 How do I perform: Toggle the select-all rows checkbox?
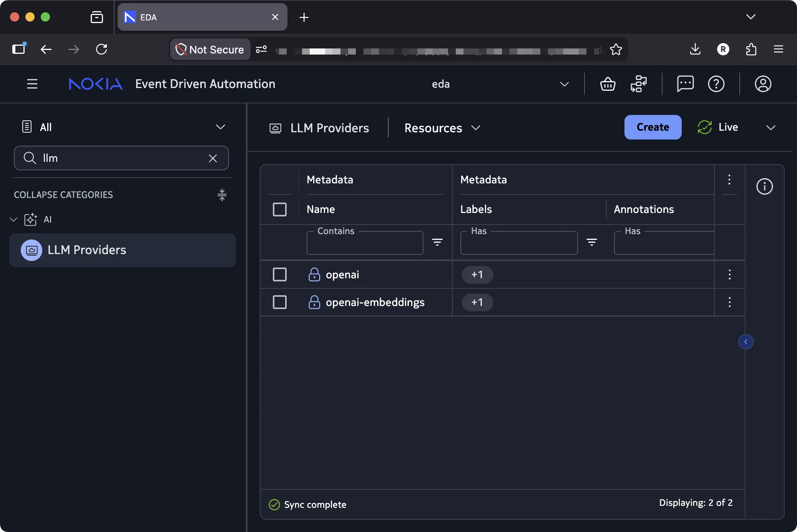click(x=280, y=209)
